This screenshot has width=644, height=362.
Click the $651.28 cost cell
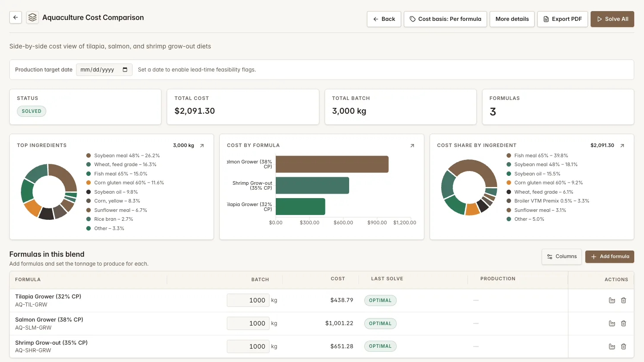[x=342, y=346]
